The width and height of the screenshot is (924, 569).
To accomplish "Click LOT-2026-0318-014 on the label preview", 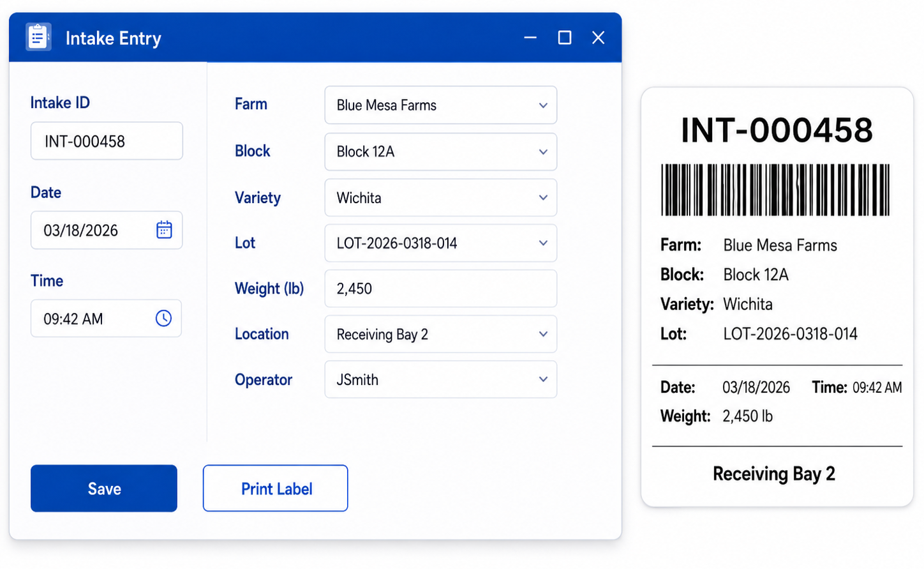I will pyautogui.click(x=790, y=334).
